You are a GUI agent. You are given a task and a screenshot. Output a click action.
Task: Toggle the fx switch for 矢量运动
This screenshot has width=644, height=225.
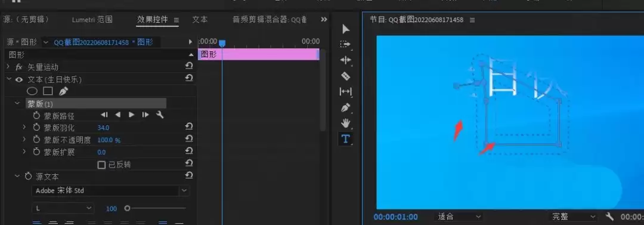coord(18,67)
